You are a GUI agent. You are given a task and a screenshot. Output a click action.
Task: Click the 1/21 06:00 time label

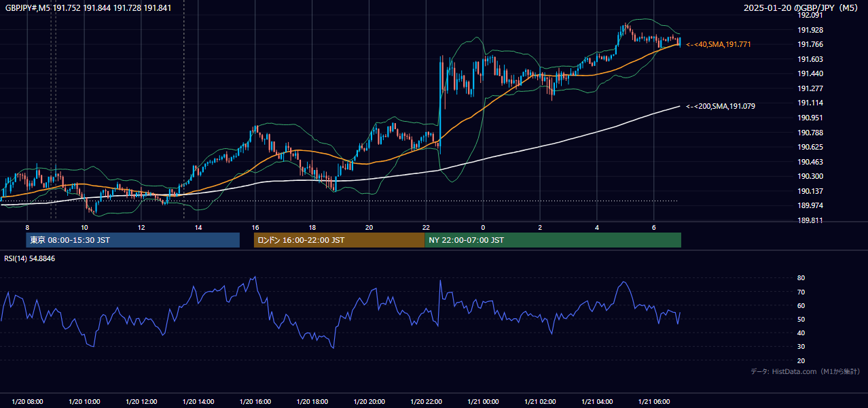pyautogui.click(x=655, y=402)
